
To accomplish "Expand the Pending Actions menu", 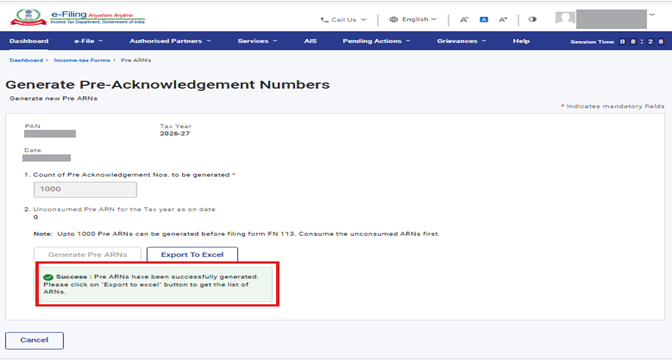I will [376, 41].
